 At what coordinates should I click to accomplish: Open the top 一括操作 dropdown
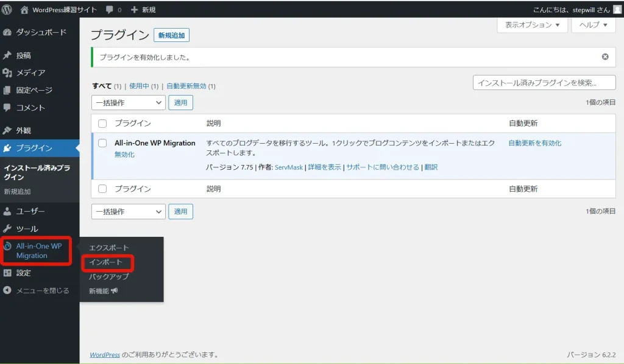(x=129, y=102)
